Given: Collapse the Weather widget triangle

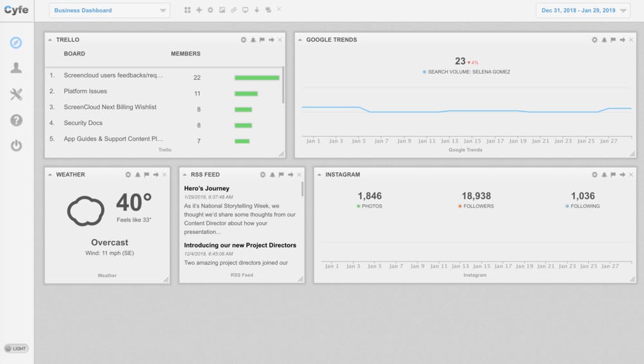Looking at the screenshot, I should (x=50, y=175).
